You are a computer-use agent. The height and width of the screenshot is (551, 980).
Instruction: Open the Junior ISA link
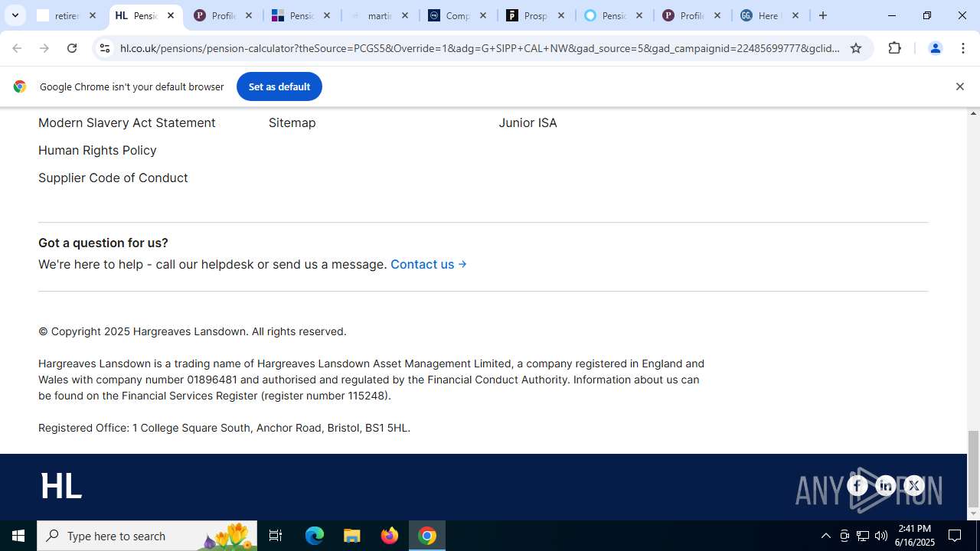pos(528,122)
